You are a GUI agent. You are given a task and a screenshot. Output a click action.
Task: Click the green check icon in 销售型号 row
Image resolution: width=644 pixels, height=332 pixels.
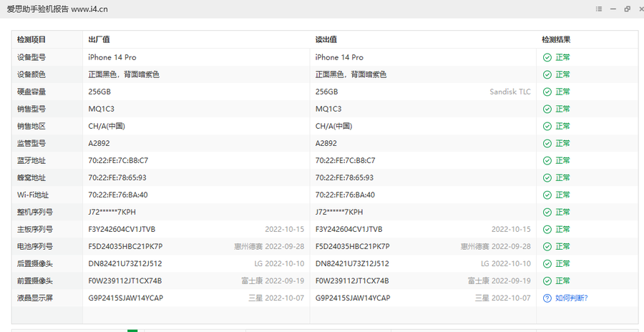click(x=547, y=109)
